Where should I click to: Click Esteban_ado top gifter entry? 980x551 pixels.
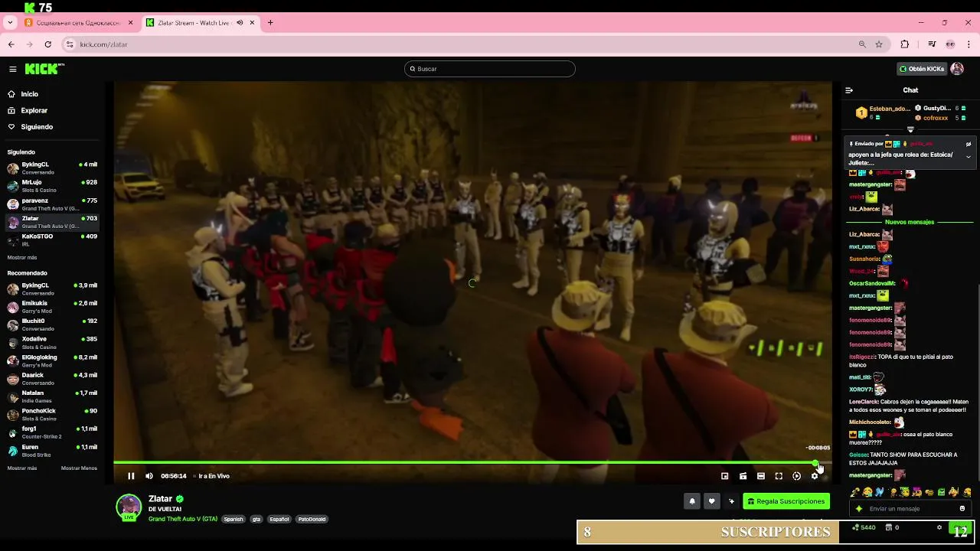(x=882, y=113)
